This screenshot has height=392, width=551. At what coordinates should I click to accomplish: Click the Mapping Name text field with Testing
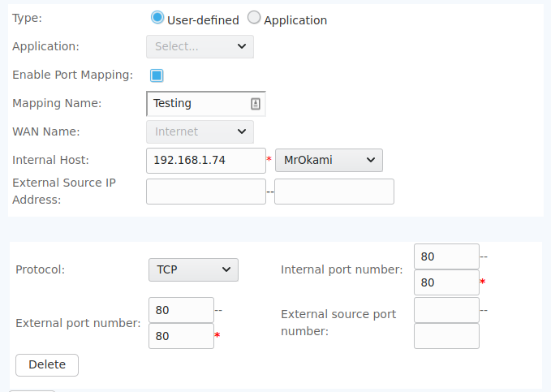tap(199, 104)
